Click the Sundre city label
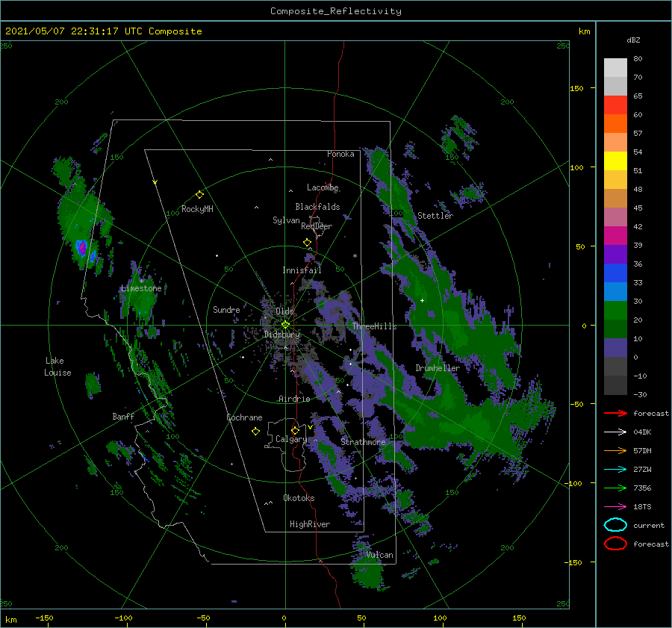Image resolution: width=672 pixels, height=628 pixels. point(226,309)
